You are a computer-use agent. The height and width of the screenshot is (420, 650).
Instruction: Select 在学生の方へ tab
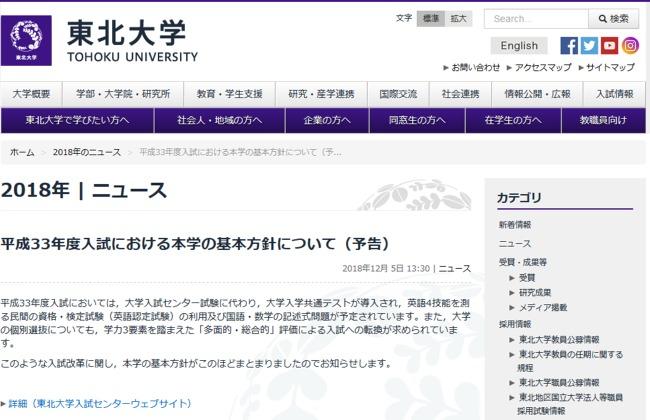[x=513, y=120]
